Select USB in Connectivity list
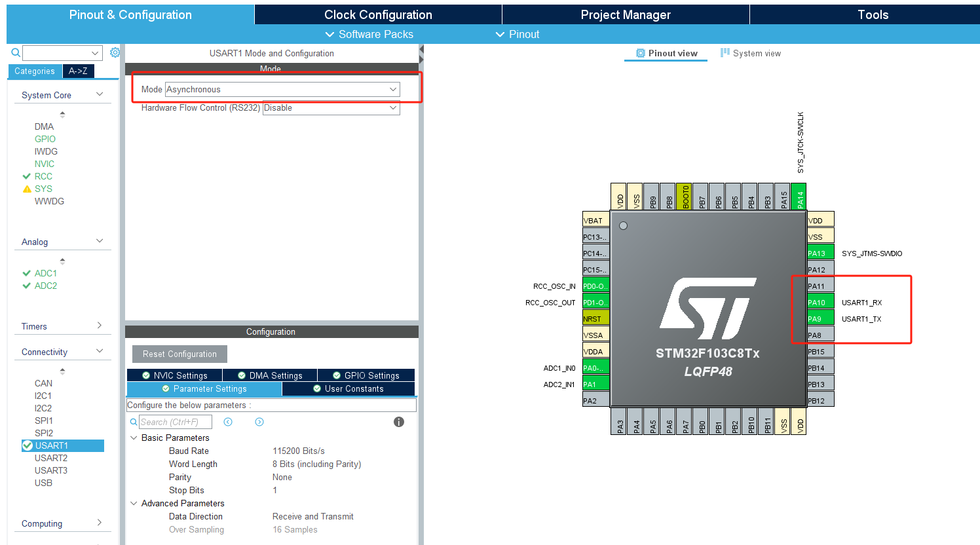This screenshot has height=545, width=980. (x=43, y=483)
